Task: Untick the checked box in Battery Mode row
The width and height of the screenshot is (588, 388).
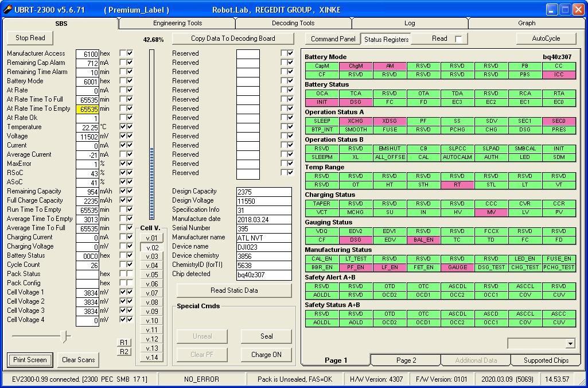Action: click(130, 81)
